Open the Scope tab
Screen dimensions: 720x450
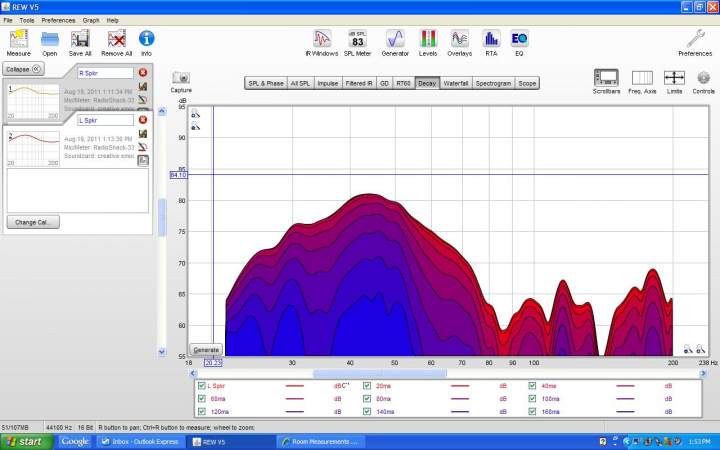coord(527,83)
